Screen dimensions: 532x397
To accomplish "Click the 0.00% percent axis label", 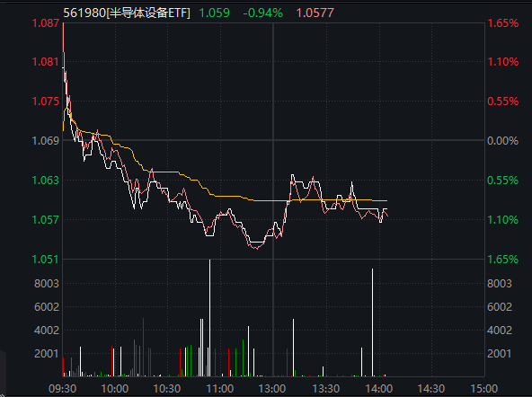I will [503, 140].
